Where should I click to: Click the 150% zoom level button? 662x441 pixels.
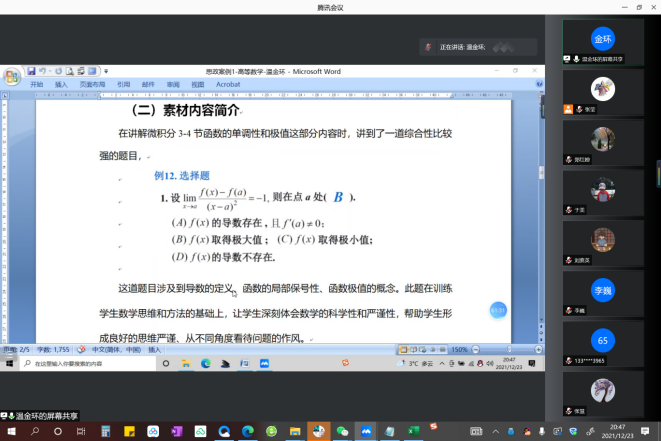tap(458, 350)
